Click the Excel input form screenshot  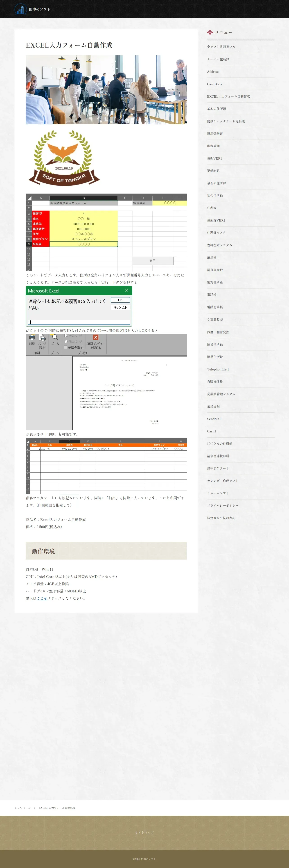click(x=106, y=233)
